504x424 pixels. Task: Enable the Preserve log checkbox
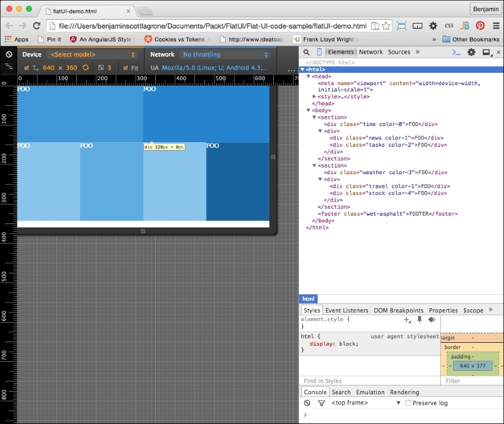[x=408, y=402]
